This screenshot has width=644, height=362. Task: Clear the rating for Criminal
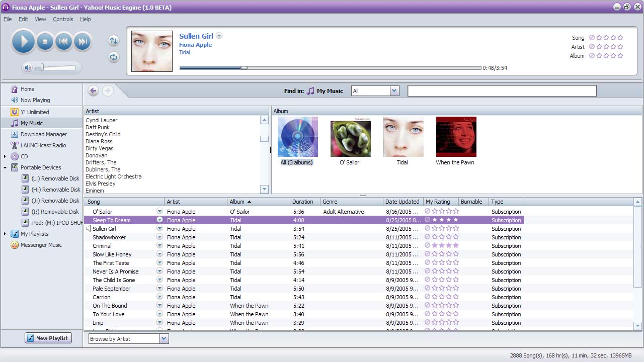tap(428, 246)
